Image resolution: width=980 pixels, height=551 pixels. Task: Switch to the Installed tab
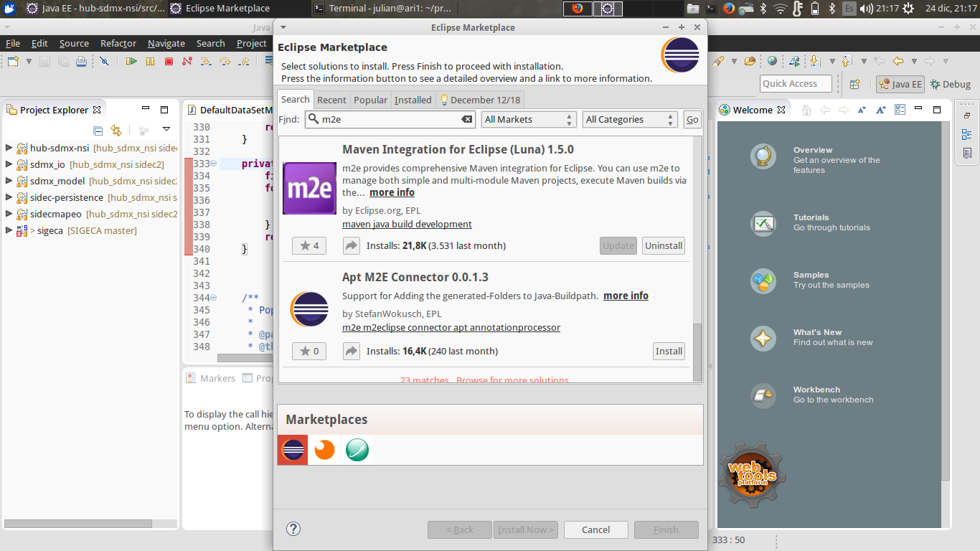click(x=413, y=100)
